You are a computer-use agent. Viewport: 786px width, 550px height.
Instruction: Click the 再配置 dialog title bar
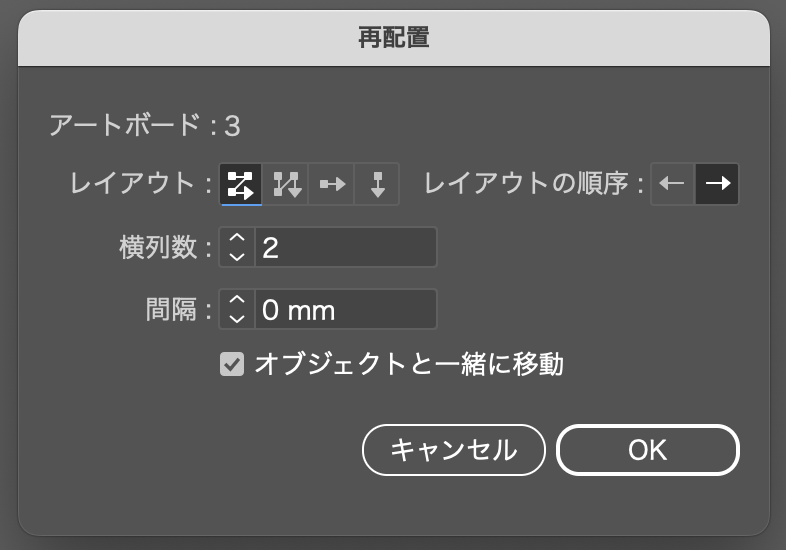(x=394, y=38)
